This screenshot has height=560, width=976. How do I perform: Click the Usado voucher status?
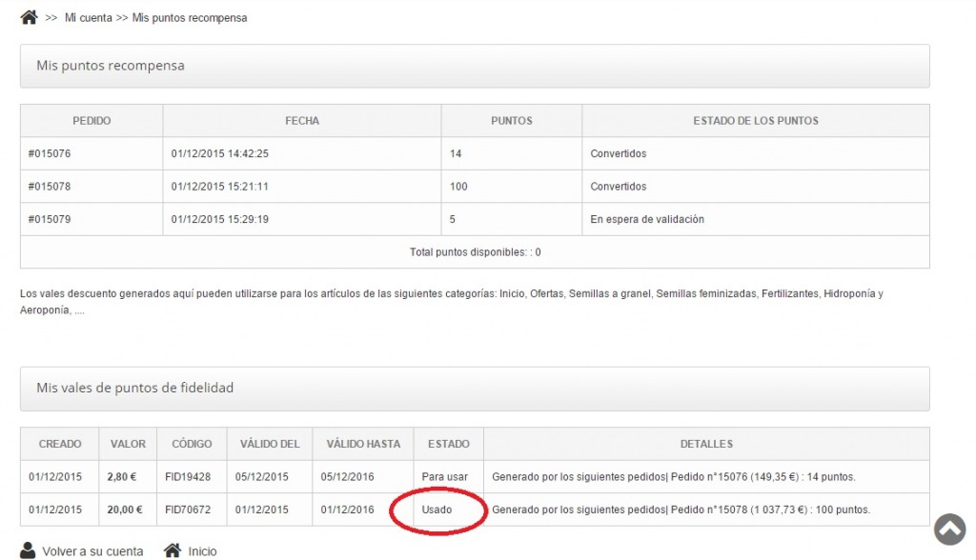(437, 510)
